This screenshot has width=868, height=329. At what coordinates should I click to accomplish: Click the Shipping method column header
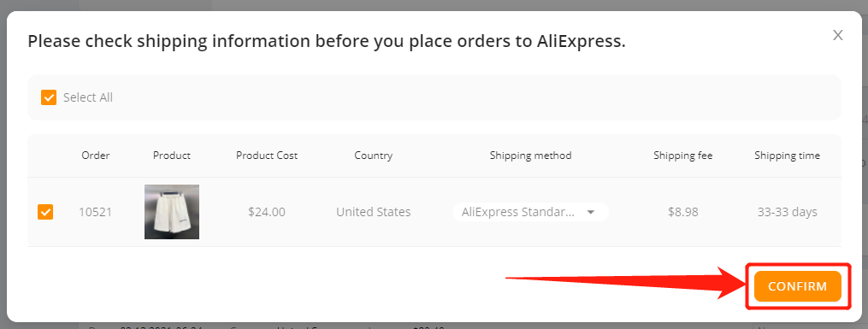531,156
